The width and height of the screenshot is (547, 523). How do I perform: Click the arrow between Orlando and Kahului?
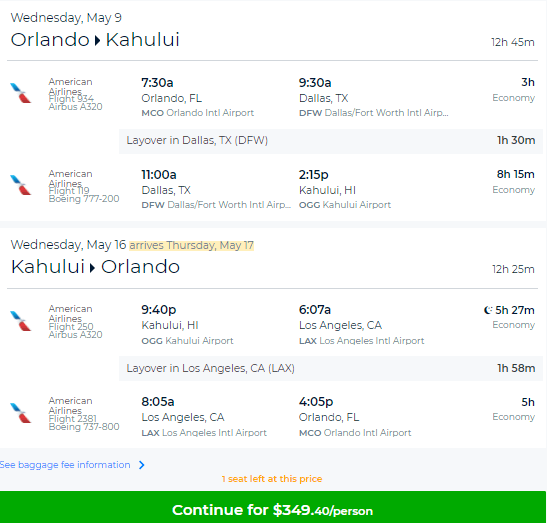point(97,40)
